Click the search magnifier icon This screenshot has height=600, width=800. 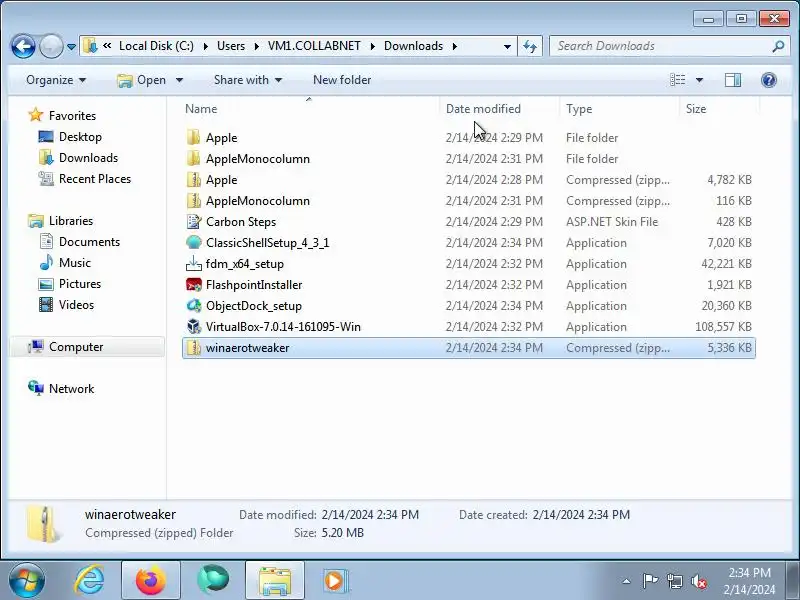(x=778, y=46)
